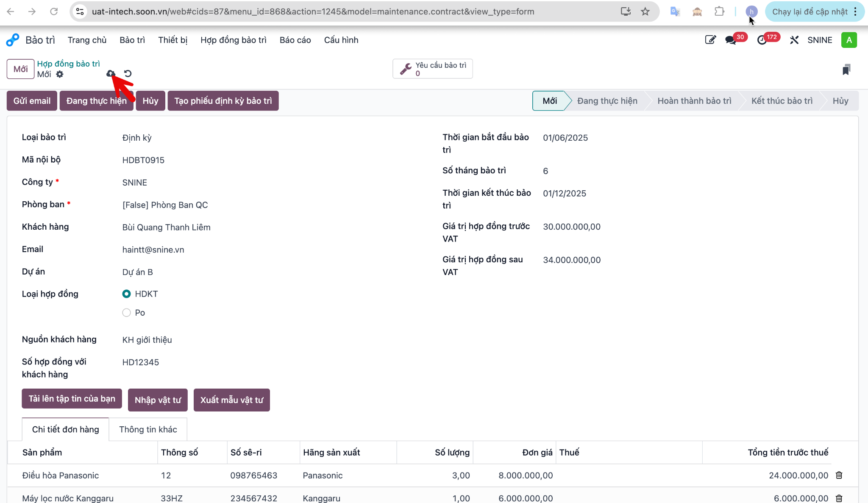Open the gear actions menu next to Mới
The image size is (868, 503).
(60, 74)
